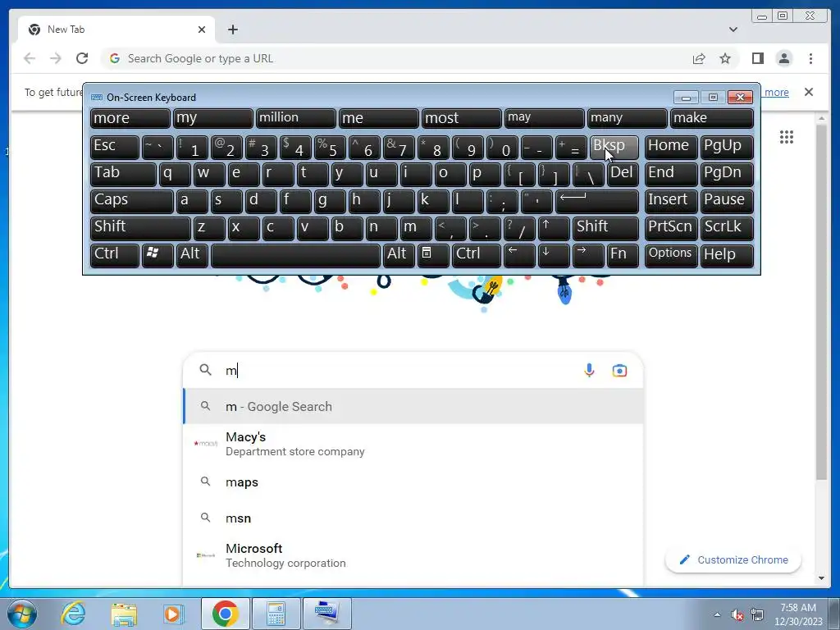Screen dimensions: 840x630
Task: Close the New Tab tab
Action: tap(202, 30)
